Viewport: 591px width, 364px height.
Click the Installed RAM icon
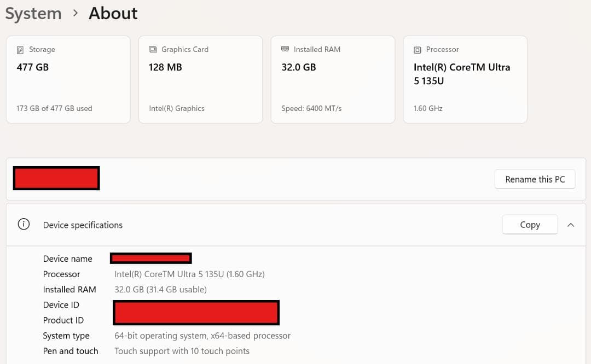coord(285,49)
